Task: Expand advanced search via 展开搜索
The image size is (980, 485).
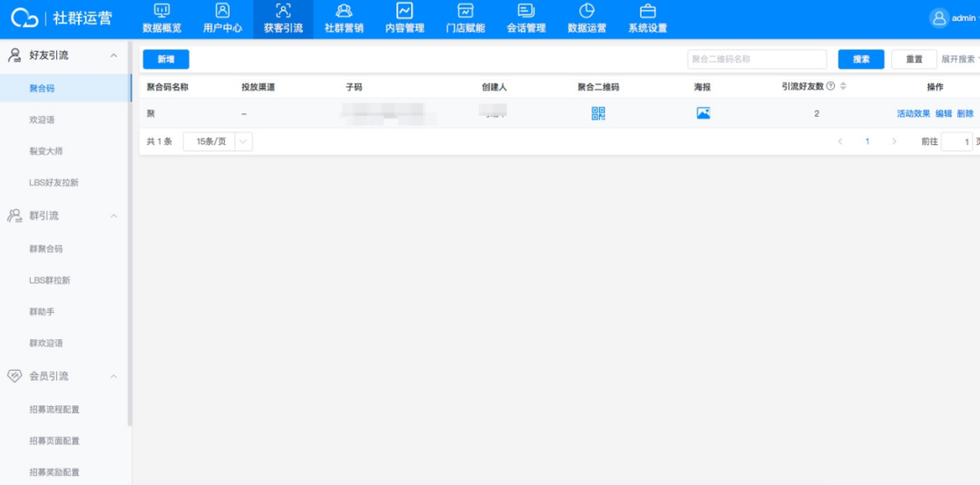Action: click(x=959, y=59)
